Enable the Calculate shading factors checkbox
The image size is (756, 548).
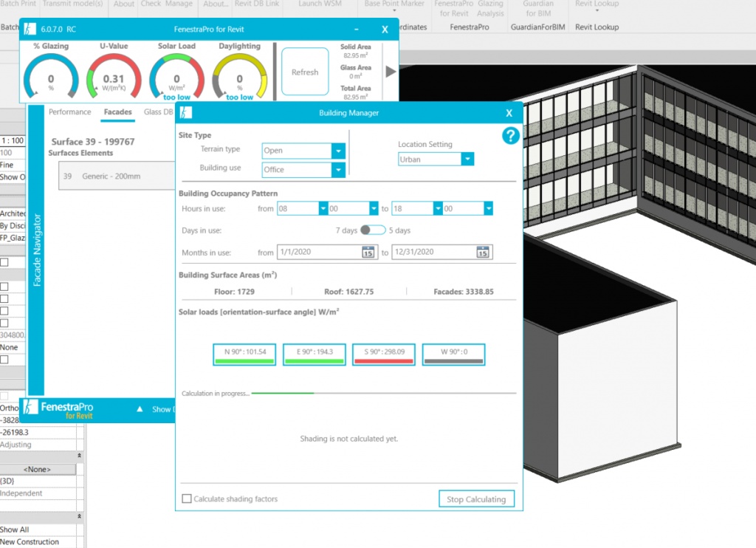coord(187,499)
